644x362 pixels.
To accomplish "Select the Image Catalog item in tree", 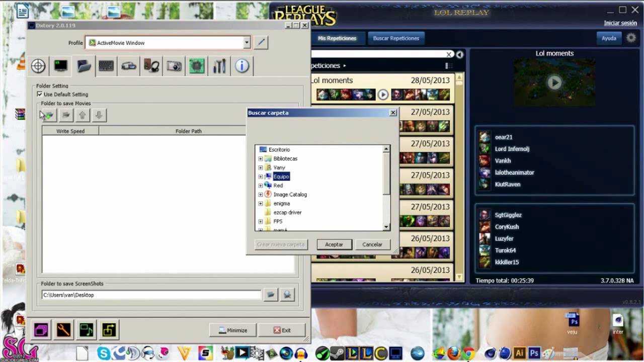I will tap(290, 194).
